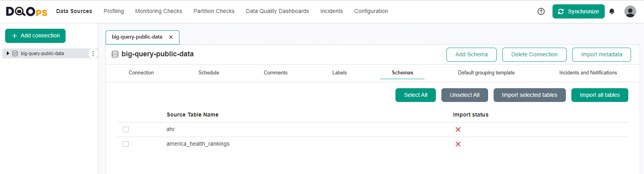Open Default grouping template tab

(x=486, y=73)
